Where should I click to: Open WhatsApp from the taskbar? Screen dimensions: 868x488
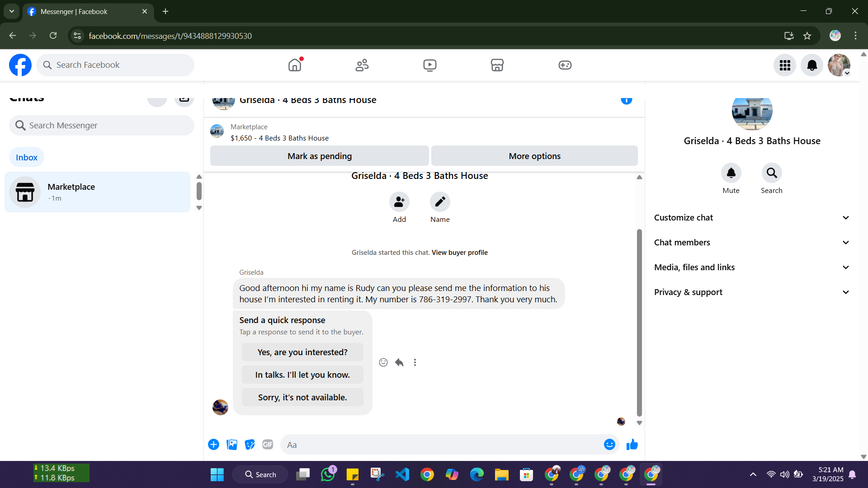328,474
